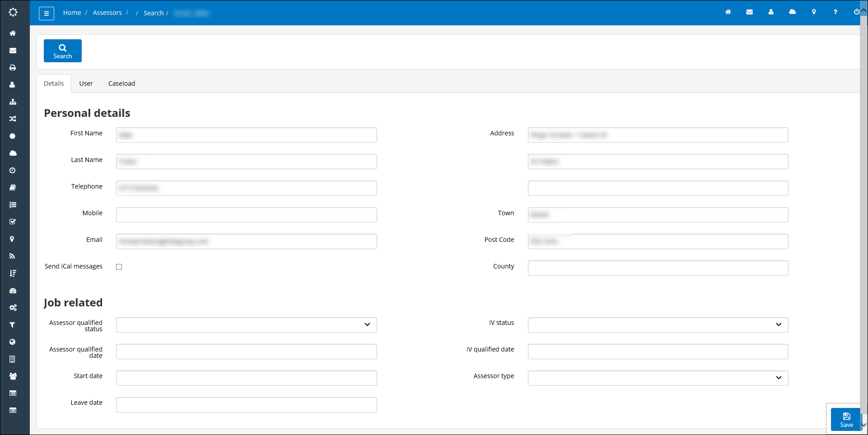Click the filter funnel icon in the sidebar
The height and width of the screenshot is (435, 868).
coord(12,324)
